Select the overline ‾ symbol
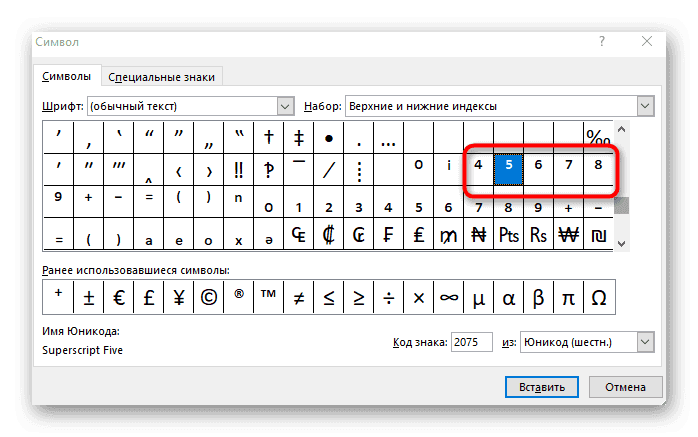Viewport: 698px width, 437px height. pyautogui.click(x=299, y=170)
